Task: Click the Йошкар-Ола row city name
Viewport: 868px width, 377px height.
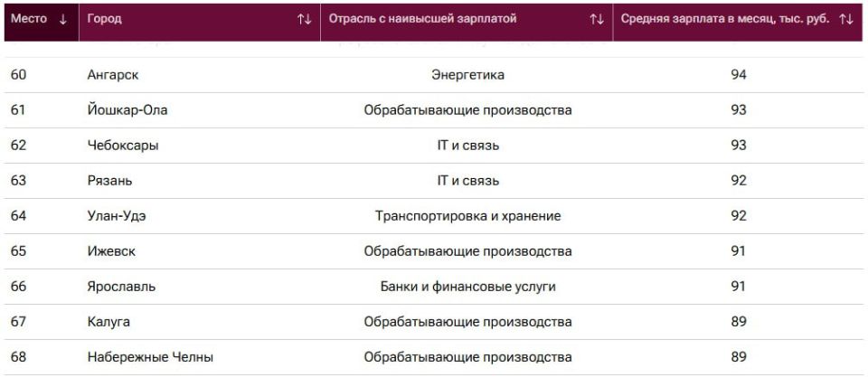Action: coord(127,110)
